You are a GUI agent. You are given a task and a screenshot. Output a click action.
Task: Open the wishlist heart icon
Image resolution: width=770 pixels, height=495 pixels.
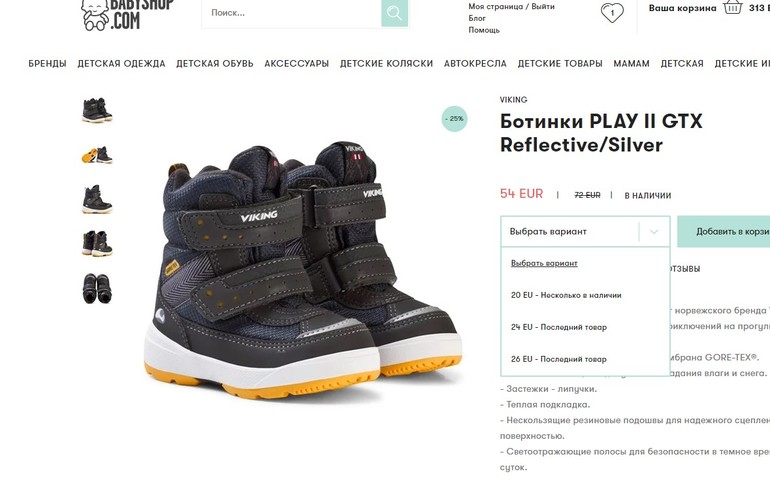pos(612,13)
